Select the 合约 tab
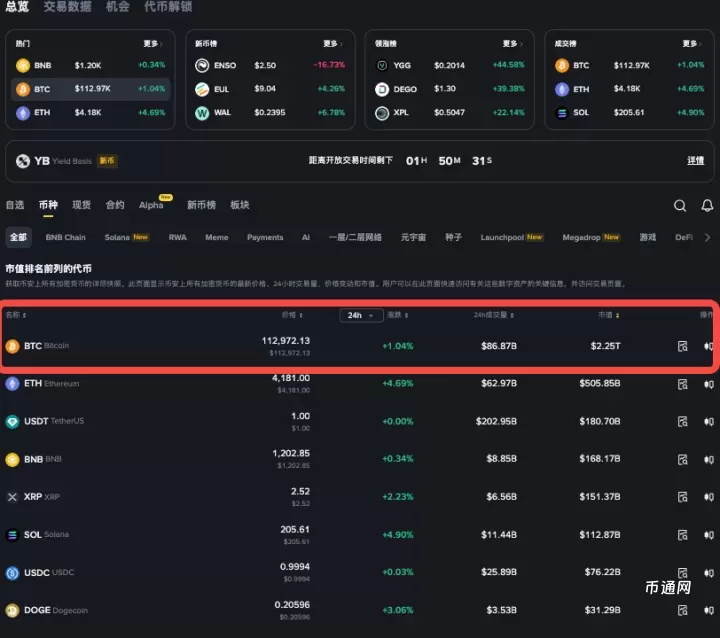The width and height of the screenshot is (720, 638). pyautogui.click(x=115, y=205)
